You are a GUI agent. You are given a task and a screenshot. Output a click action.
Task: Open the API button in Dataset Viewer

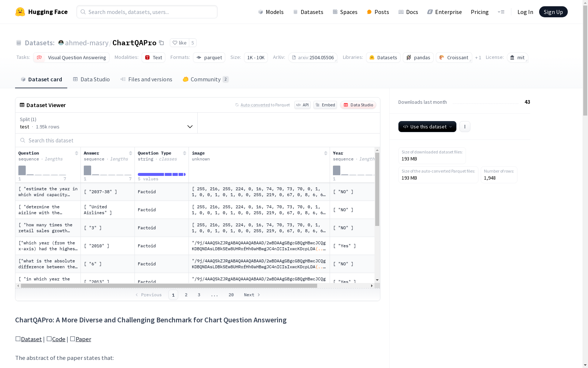(x=302, y=105)
